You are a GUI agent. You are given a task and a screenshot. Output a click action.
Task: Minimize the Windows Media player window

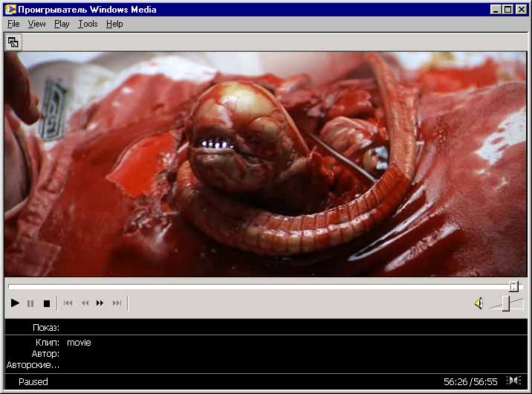tap(496, 10)
